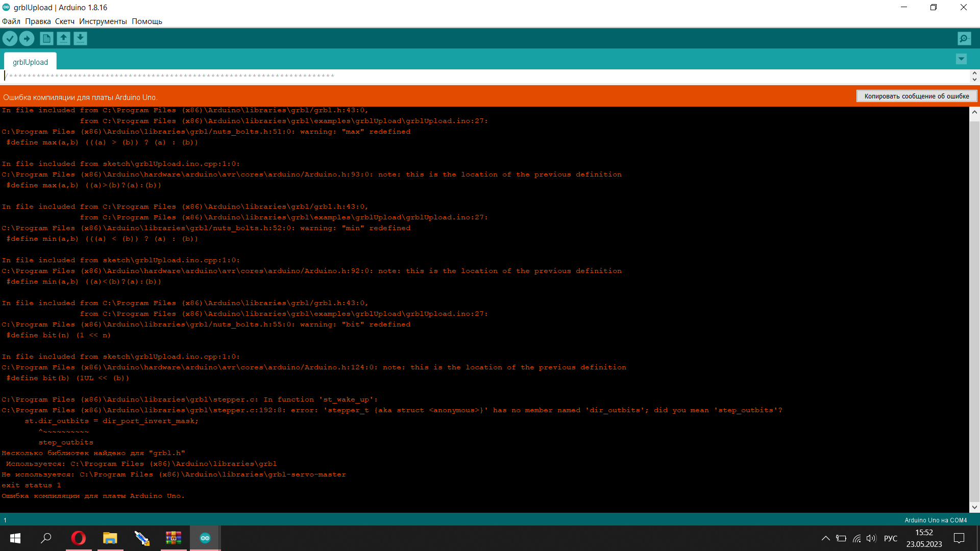
Task: Click 'Arduino Uno на COM4' status text
Action: (936, 520)
